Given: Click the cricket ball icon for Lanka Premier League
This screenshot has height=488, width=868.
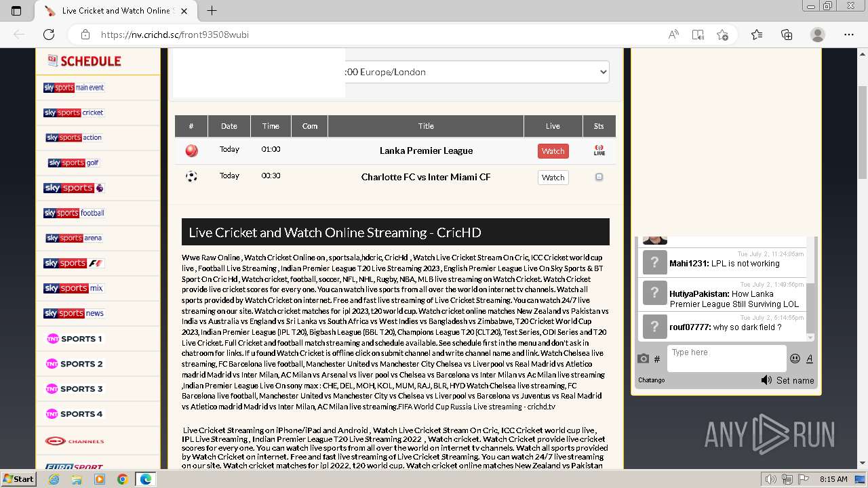Looking at the screenshot, I should point(191,150).
